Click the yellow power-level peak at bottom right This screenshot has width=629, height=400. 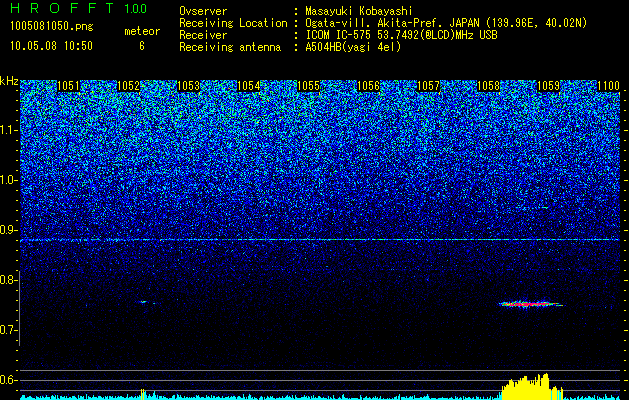click(532, 386)
